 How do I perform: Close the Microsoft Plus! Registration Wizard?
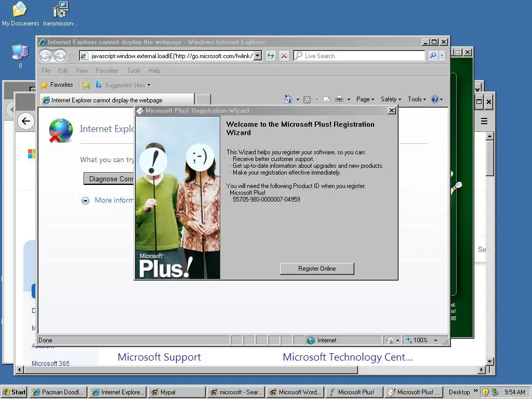(392, 111)
